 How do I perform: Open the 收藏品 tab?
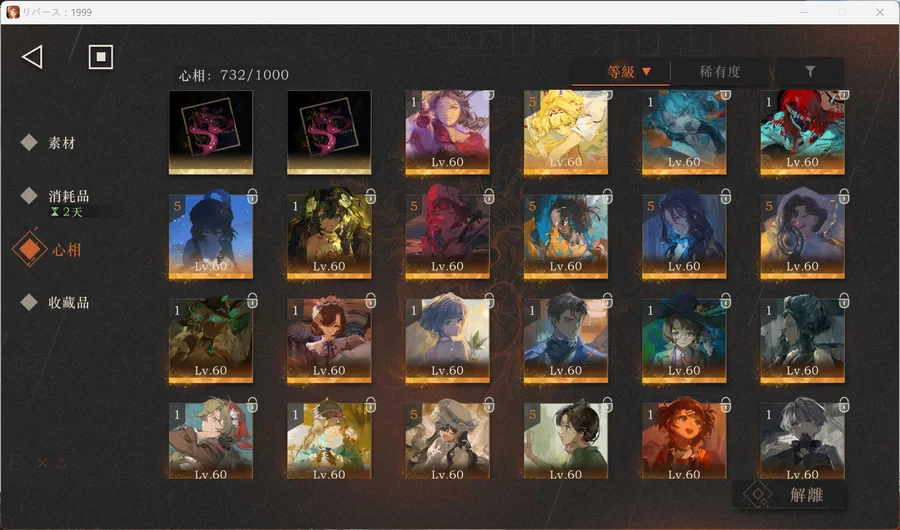tap(69, 301)
